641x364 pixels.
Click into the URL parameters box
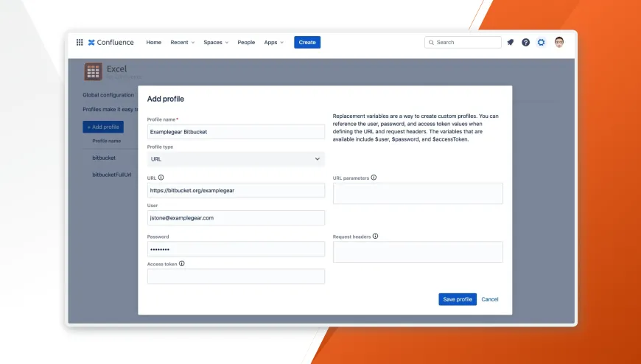coord(418,193)
